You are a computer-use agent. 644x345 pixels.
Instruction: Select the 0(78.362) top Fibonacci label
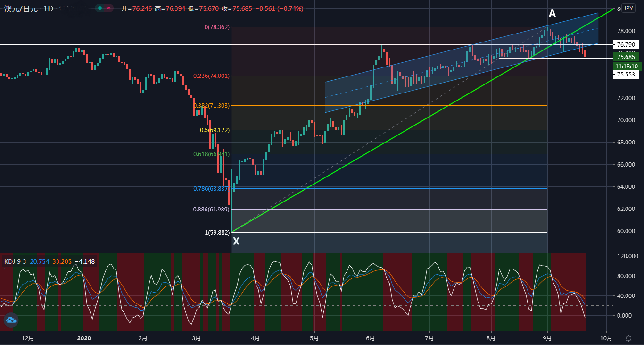pos(217,27)
